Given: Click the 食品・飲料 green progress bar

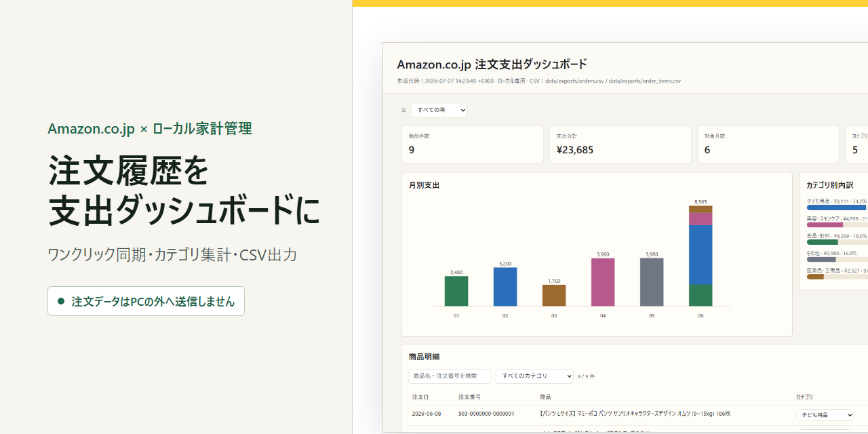Looking at the screenshot, I should pos(822,242).
